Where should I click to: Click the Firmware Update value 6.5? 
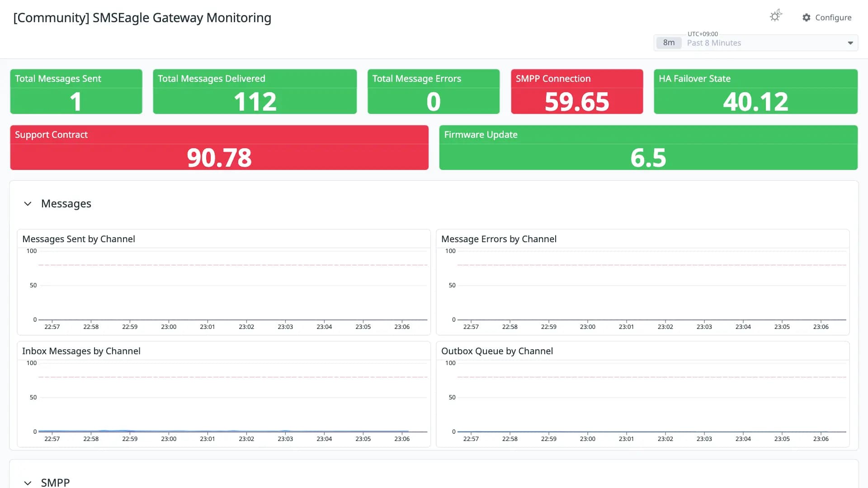point(648,158)
